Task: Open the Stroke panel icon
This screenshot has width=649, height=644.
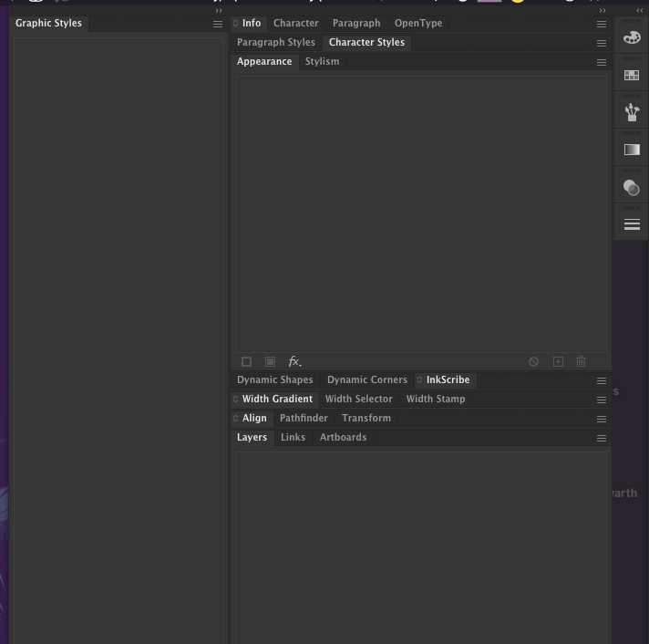Action: point(632,224)
